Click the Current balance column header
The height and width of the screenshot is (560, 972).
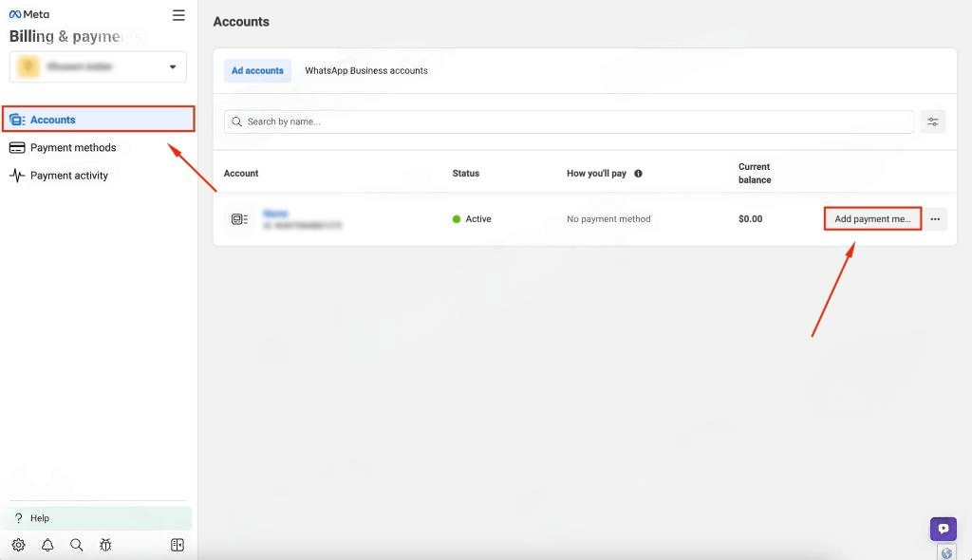click(x=755, y=174)
